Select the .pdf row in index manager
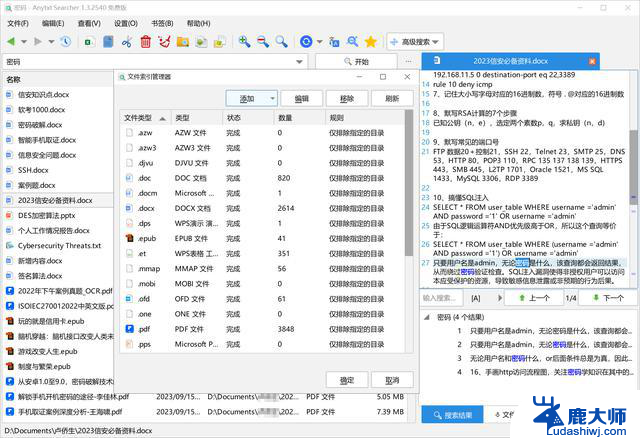This screenshot has height=438, width=640. [264, 329]
